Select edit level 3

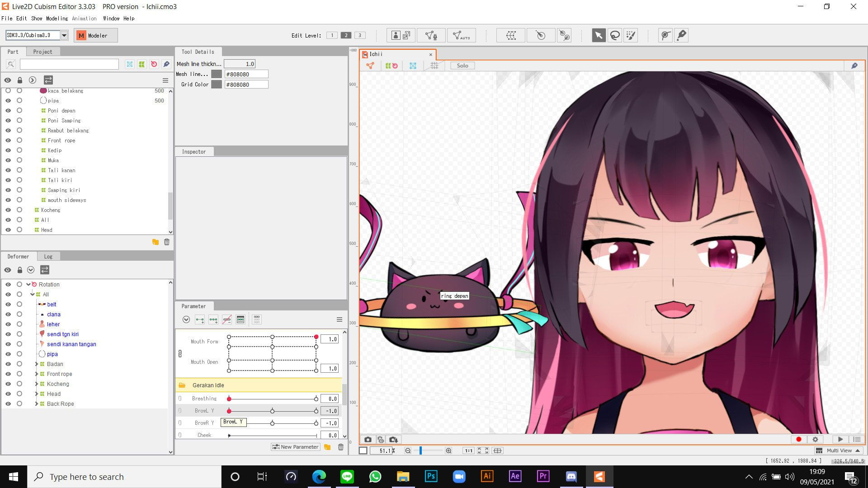(360, 35)
